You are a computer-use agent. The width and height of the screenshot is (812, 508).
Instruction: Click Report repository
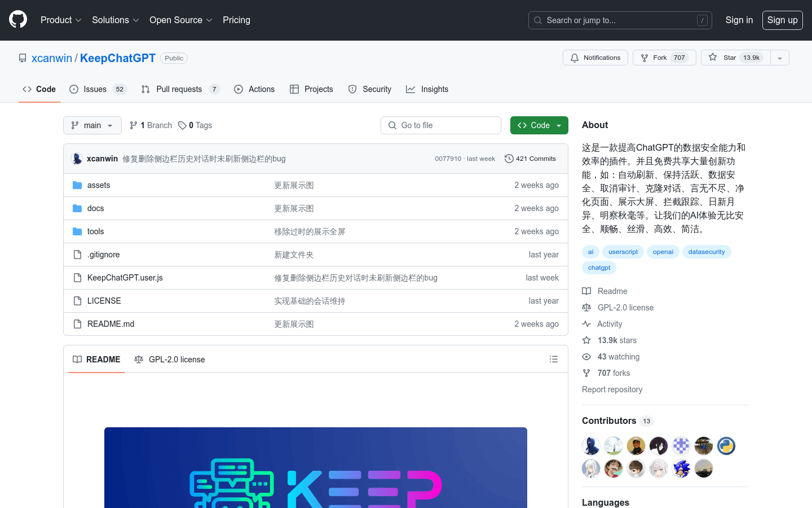(x=612, y=389)
